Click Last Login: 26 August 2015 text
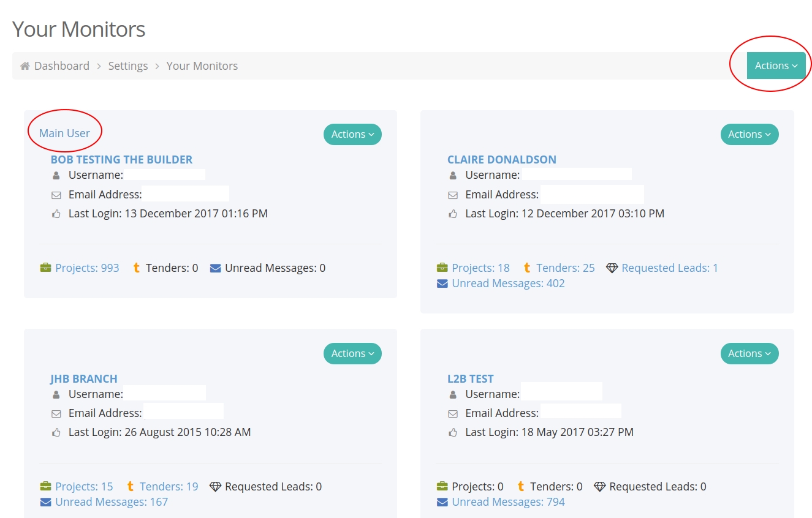812x518 pixels. [x=160, y=432]
